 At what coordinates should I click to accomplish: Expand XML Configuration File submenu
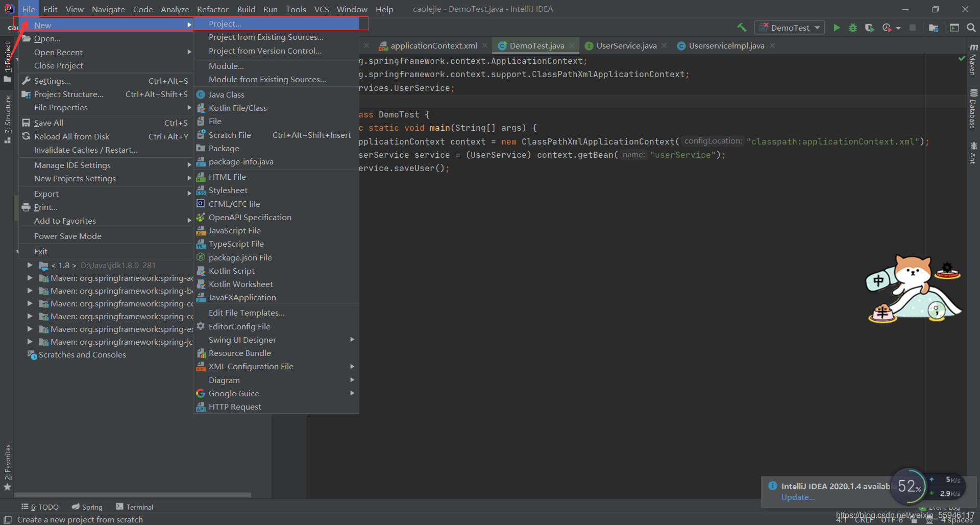pyautogui.click(x=276, y=366)
